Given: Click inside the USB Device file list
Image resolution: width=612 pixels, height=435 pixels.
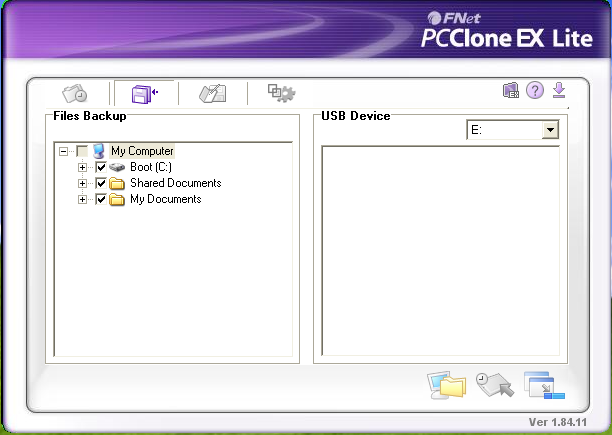Looking at the screenshot, I should click(x=441, y=251).
